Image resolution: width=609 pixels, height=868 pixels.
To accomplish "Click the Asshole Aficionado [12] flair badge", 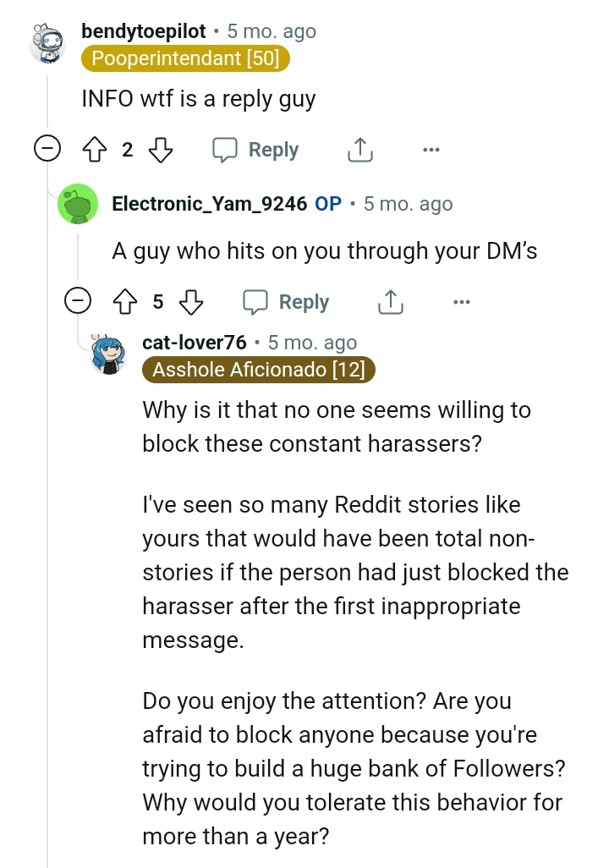I will 259,369.
